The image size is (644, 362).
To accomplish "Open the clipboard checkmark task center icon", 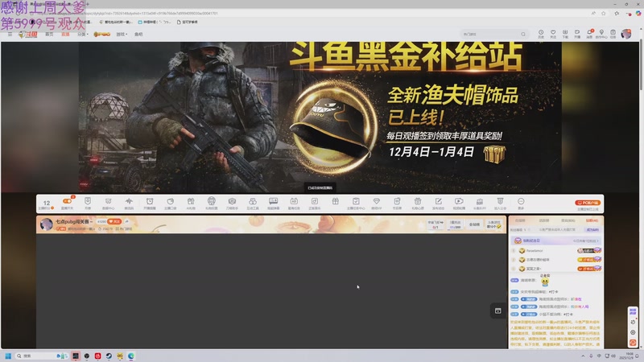I will pos(356,201).
